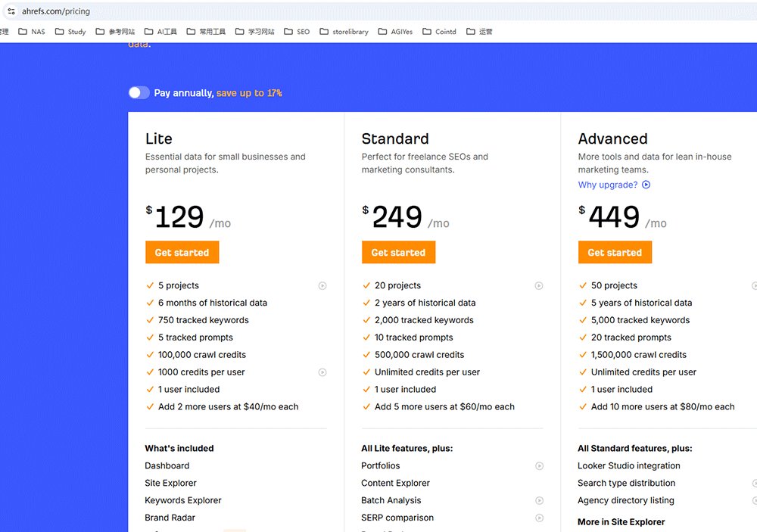Click Search type distribution feature
757x532 pixels.
[626, 484]
